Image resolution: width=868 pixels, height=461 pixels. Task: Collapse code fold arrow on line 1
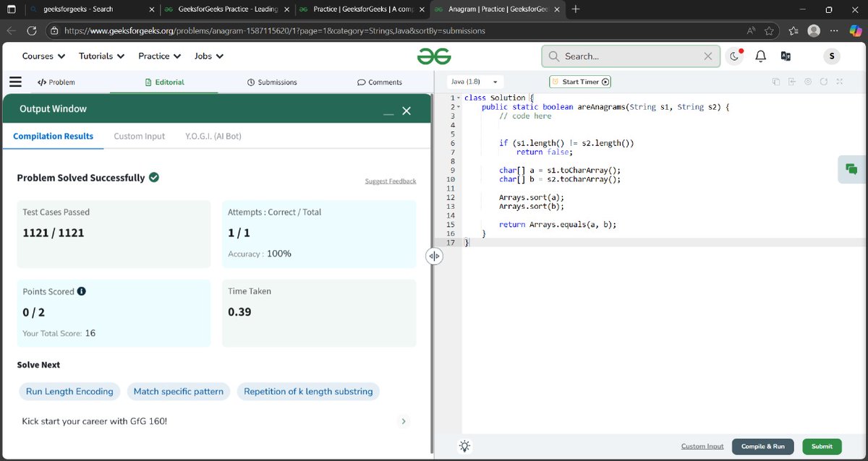(459, 98)
